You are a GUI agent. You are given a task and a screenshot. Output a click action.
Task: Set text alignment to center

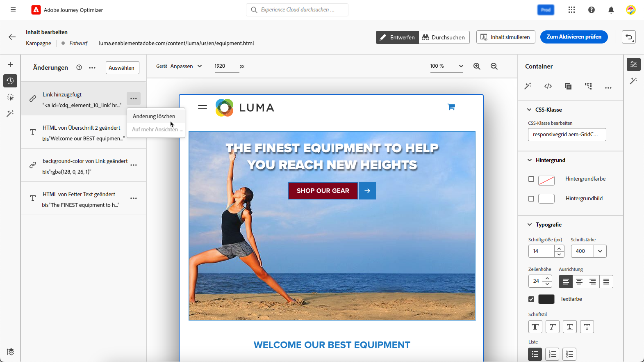(x=579, y=282)
